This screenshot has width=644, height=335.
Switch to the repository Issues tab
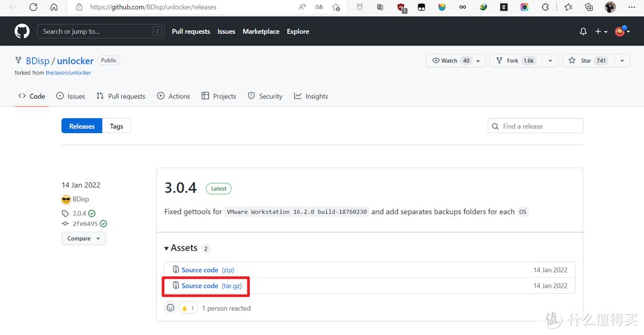(70, 96)
